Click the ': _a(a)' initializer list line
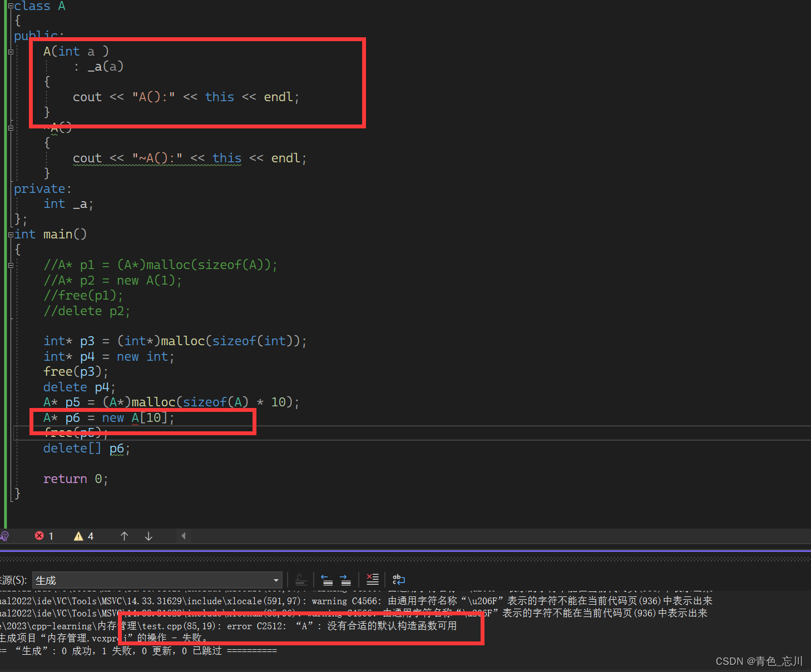 (x=98, y=67)
